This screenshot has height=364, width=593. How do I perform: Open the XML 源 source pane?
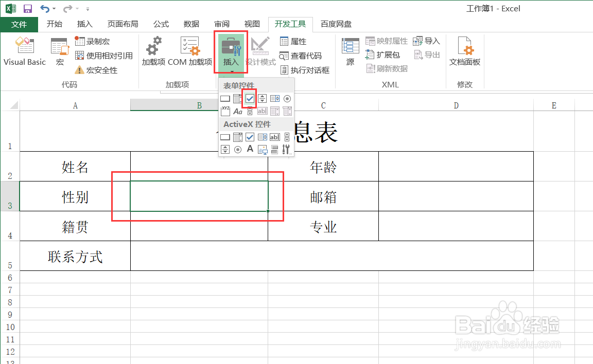coord(350,52)
